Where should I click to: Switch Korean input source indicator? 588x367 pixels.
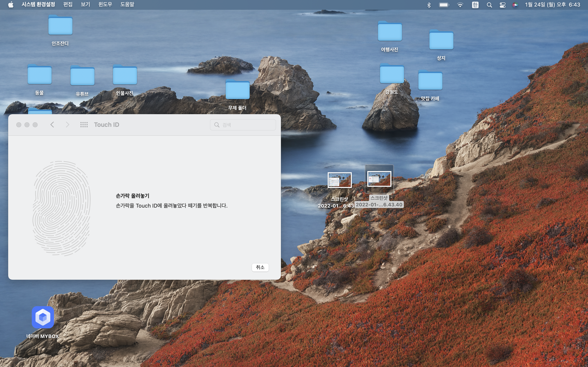(x=475, y=5)
